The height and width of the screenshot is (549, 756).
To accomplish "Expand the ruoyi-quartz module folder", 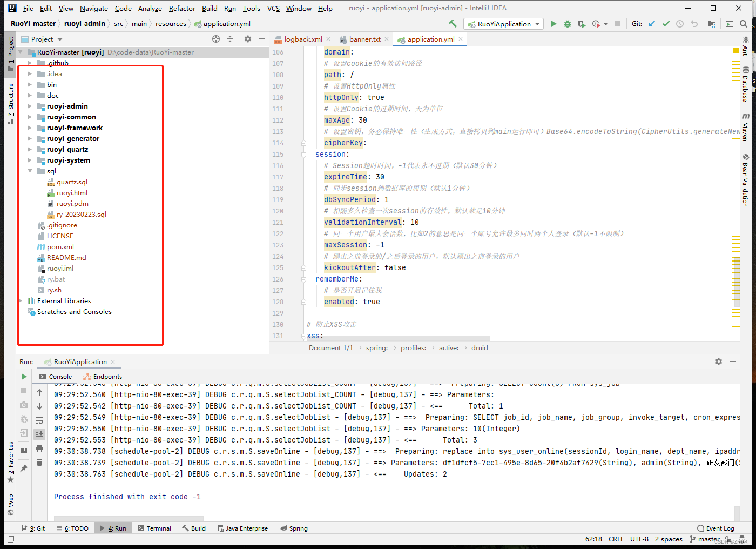I will 30,150.
